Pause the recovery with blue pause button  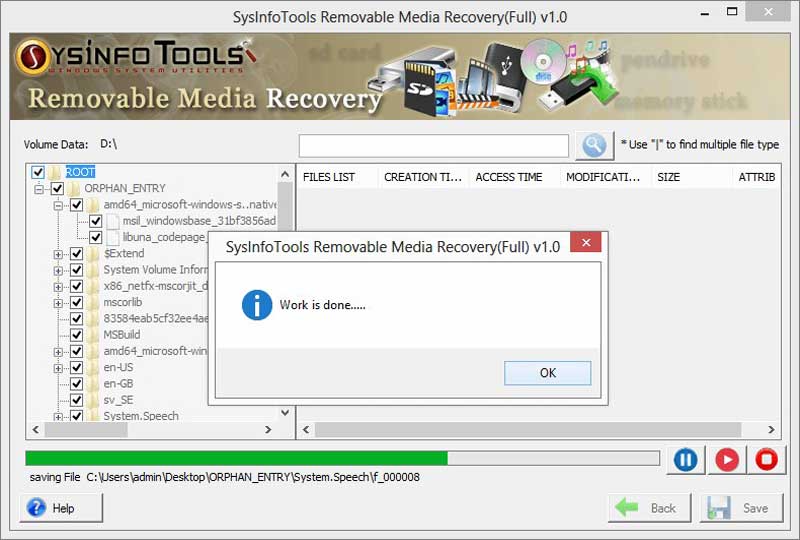pos(686,459)
